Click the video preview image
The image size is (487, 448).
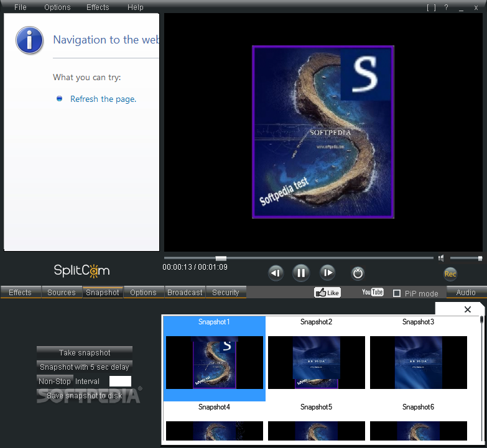point(323,132)
